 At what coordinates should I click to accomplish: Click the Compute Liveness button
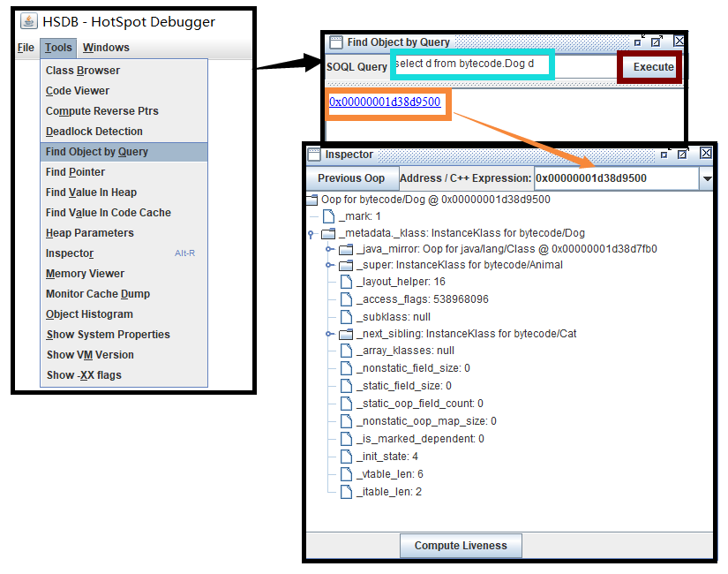click(x=461, y=546)
